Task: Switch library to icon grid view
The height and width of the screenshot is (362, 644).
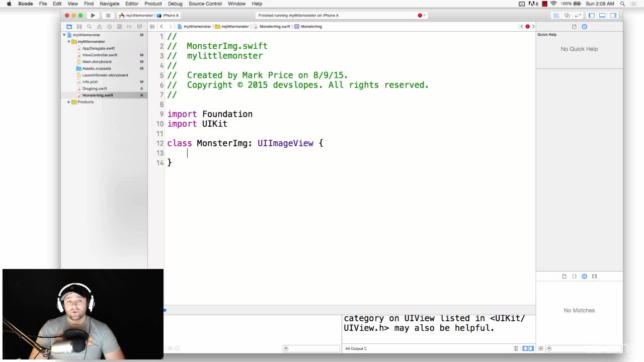Action: [x=541, y=348]
